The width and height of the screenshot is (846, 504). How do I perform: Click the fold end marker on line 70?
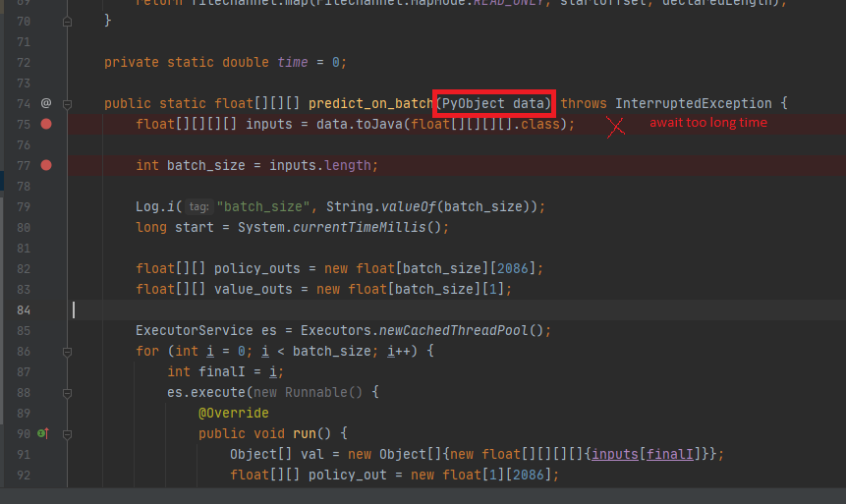point(68,22)
